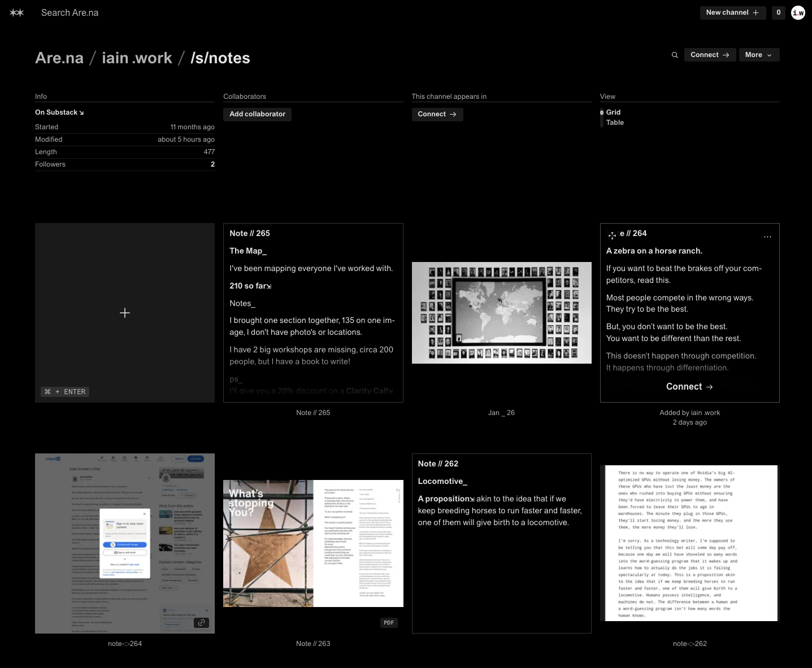Connect this channel using header button
The width and height of the screenshot is (812, 668).
(x=710, y=55)
